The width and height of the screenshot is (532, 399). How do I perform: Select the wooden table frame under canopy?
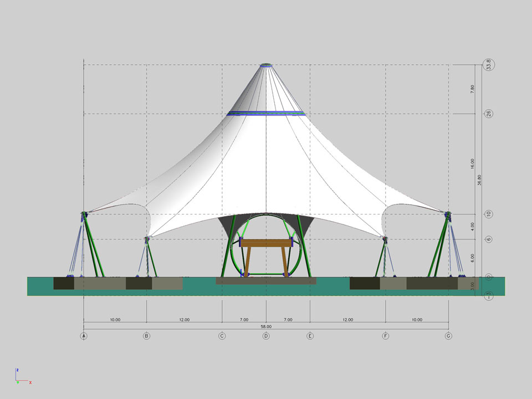tap(267, 243)
